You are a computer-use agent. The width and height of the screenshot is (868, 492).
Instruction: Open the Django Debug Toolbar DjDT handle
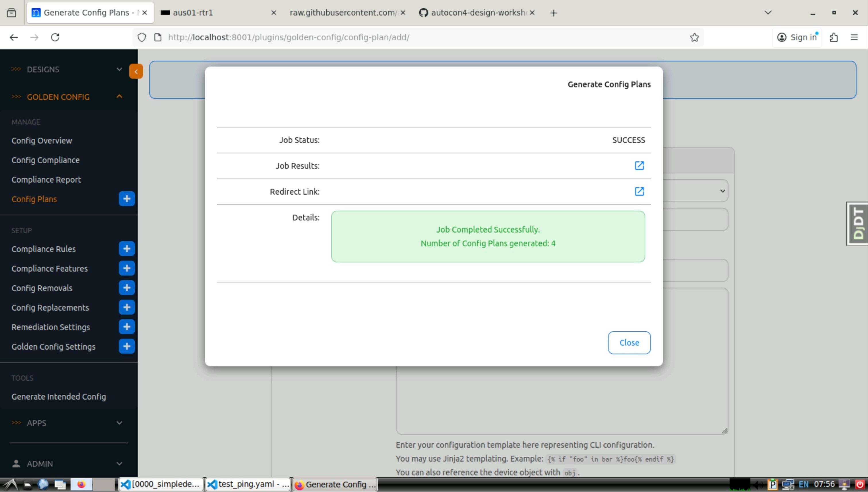click(857, 223)
